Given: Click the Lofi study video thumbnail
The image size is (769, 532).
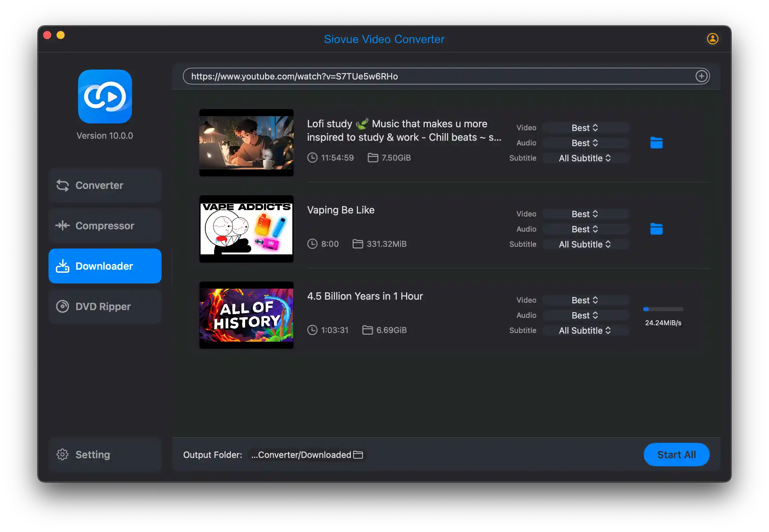Looking at the screenshot, I should click(x=246, y=142).
